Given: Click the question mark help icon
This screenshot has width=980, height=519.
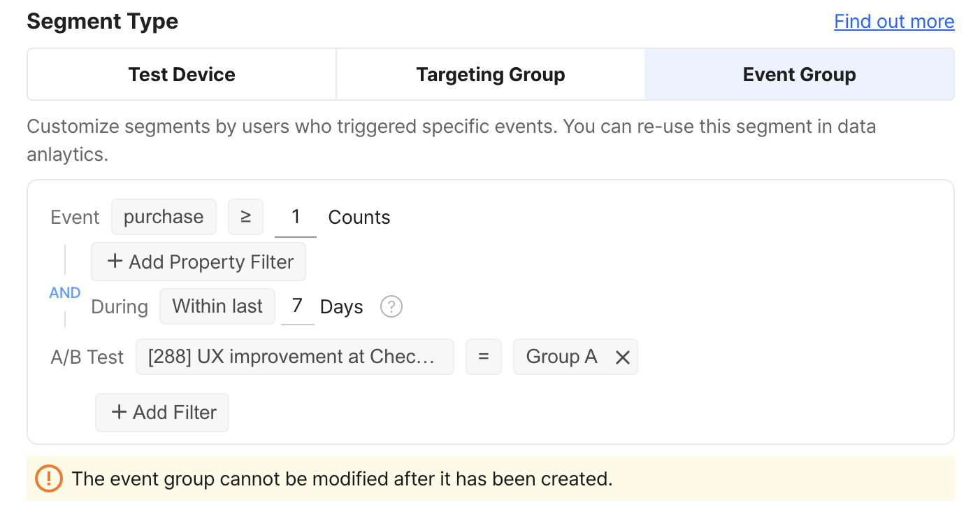Looking at the screenshot, I should pos(391,306).
